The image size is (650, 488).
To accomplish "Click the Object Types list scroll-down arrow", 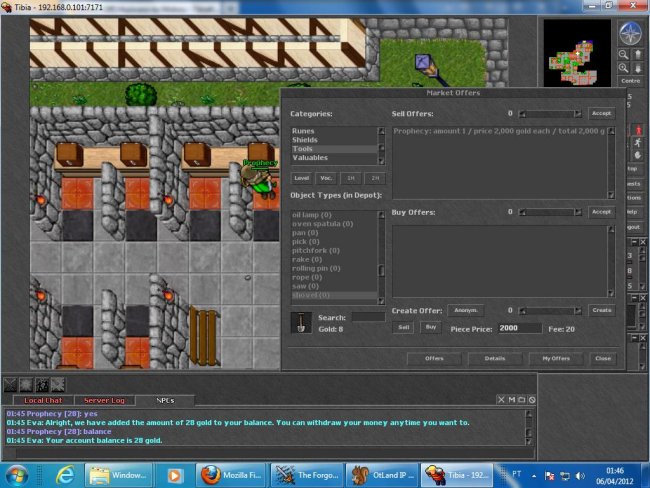I will (381, 301).
